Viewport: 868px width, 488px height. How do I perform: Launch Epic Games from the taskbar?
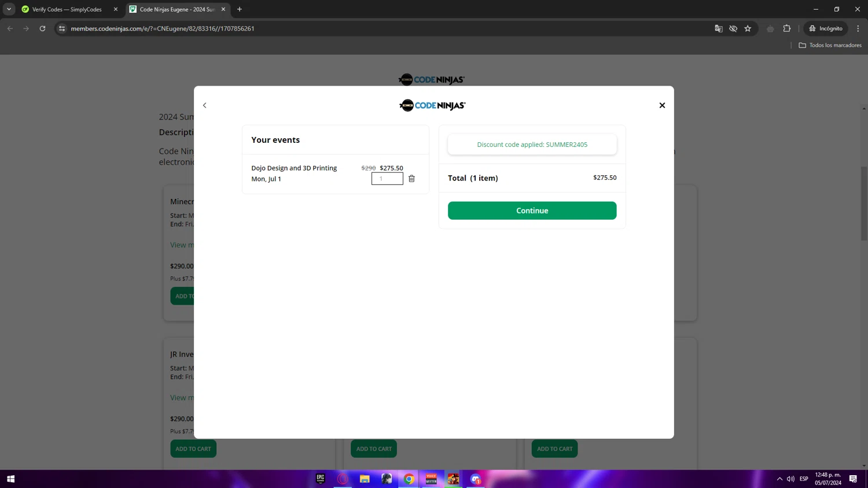pos(321,479)
